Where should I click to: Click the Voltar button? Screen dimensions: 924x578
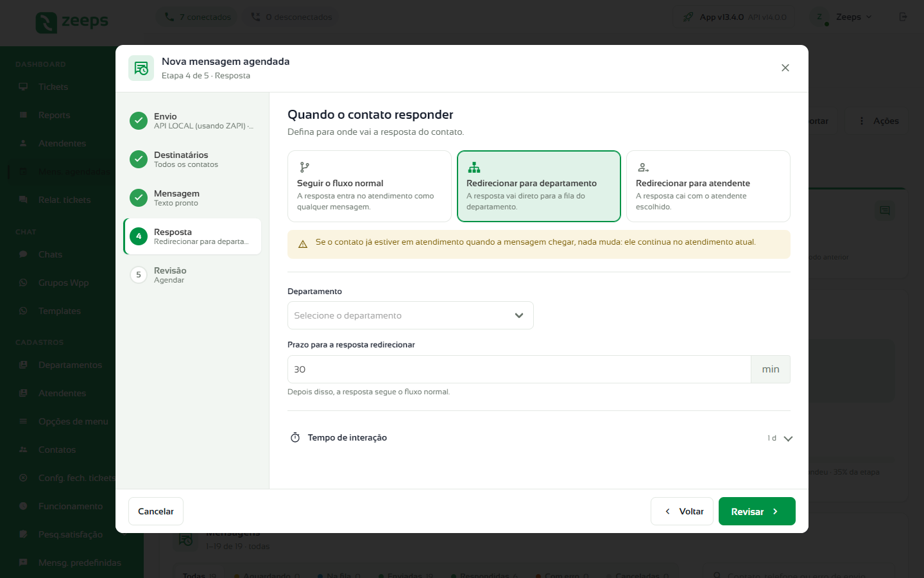(x=682, y=511)
